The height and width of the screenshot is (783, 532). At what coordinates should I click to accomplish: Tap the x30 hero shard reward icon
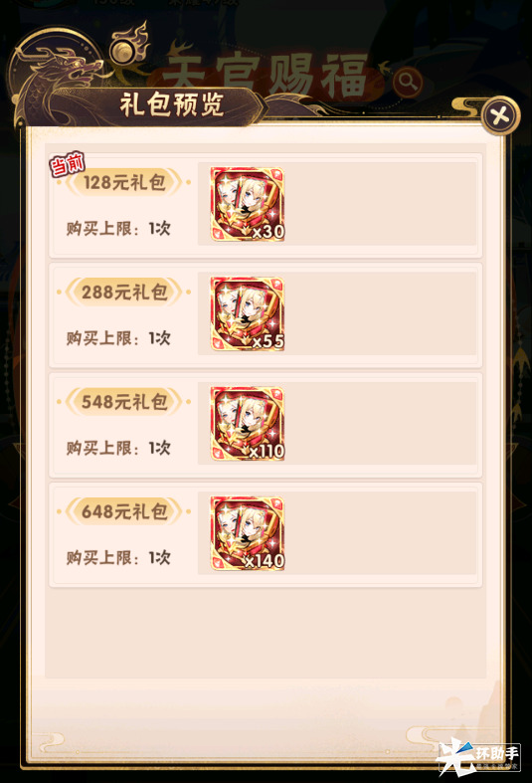pyautogui.click(x=248, y=204)
